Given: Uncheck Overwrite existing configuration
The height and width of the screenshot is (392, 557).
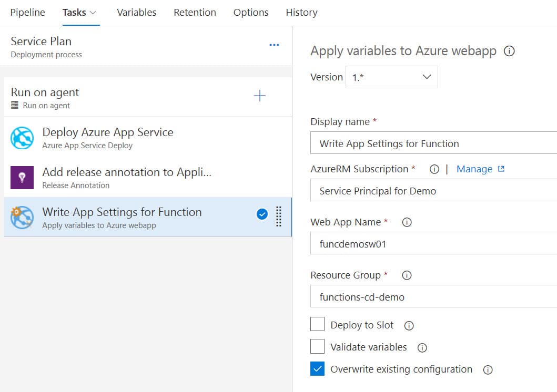Looking at the screenshot, I should 317,368.
